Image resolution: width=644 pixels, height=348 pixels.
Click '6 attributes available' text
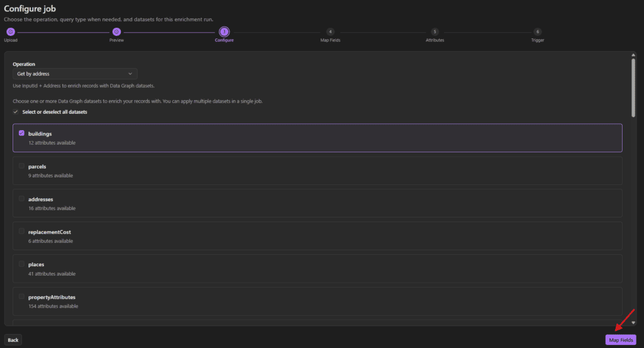click(x=50, y=241)
